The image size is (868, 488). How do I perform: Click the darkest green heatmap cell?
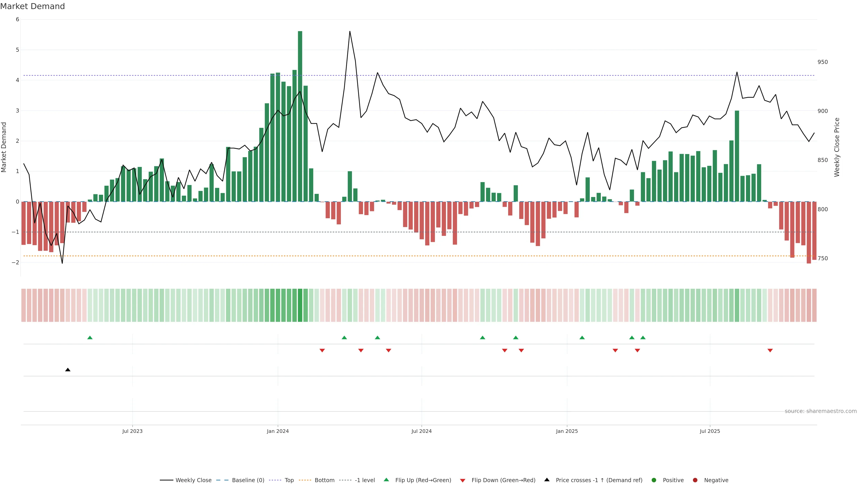300,305
